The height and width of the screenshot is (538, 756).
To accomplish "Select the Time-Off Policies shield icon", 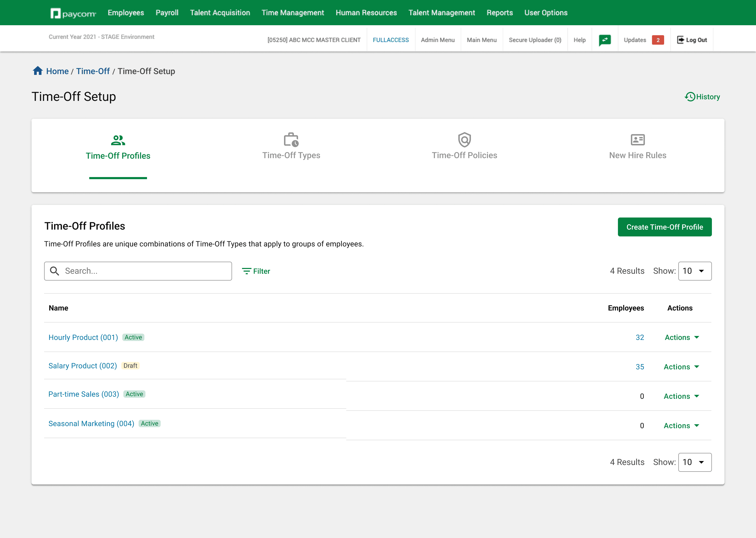I will (x=464, y=139).
